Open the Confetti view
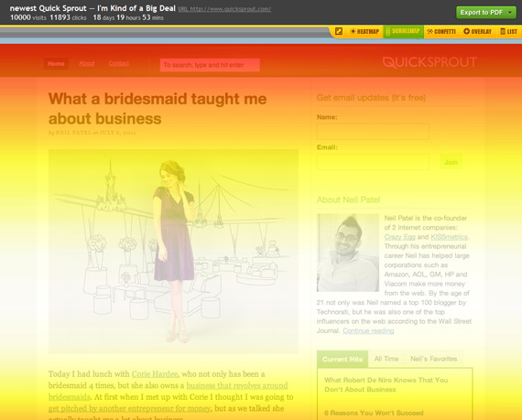Screen dimensions: 522x420 pos(441,32)
